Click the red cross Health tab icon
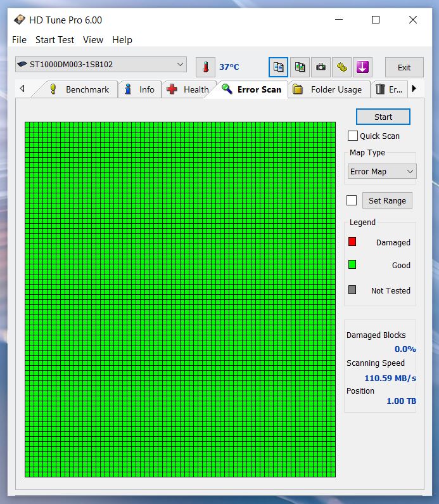The image size is (439, 504). click(x=172, y=89)
